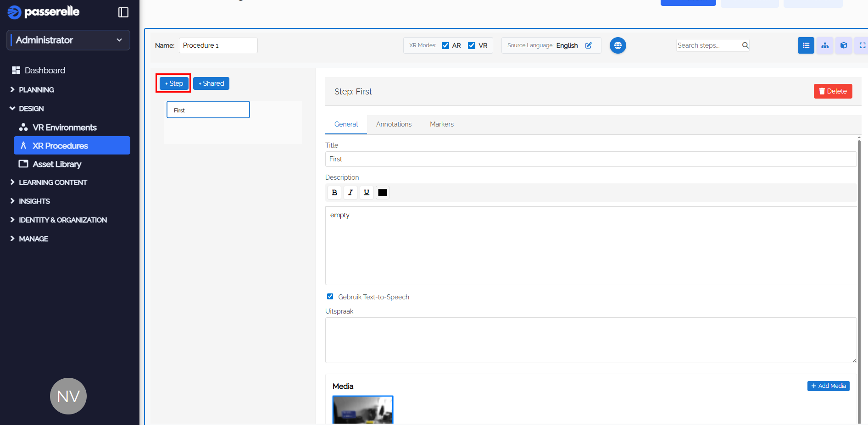The image size is (868, 425).
Task: Expand the IDENTITY & ORGANIZATION section
Action: pyautogui.click(x=63, y=220)
